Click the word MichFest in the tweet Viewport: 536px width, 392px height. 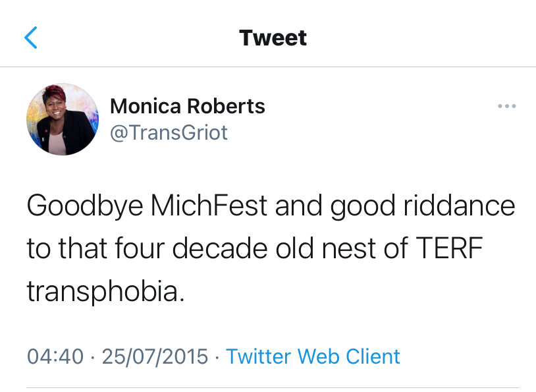[x=208, y=206]
